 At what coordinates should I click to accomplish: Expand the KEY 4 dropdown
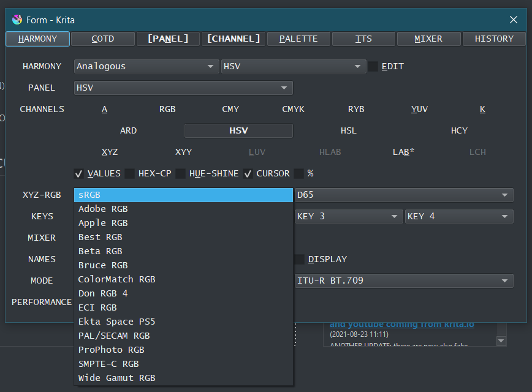pyautogui.click(x=458, y=216)
